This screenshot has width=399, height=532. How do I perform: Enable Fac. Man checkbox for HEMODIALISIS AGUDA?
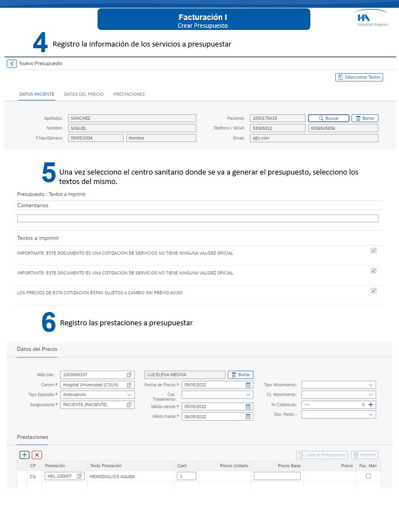coord(368,476)
